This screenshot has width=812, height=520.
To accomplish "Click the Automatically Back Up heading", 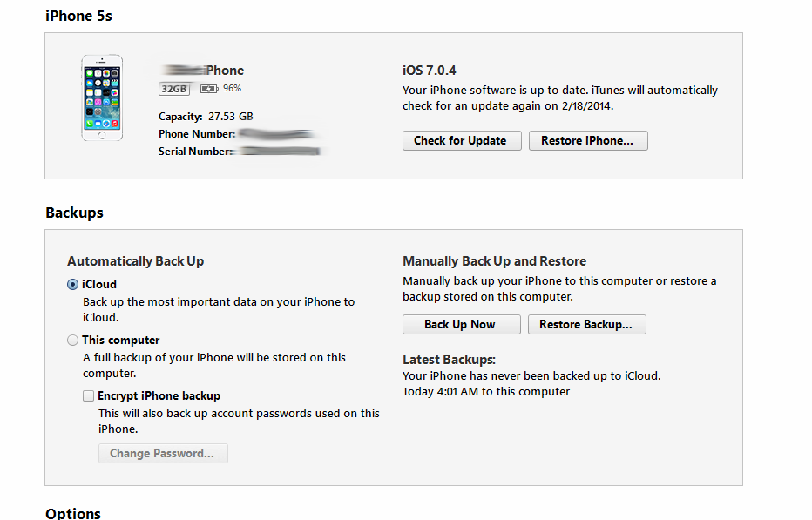I will [x=136, y=261].
